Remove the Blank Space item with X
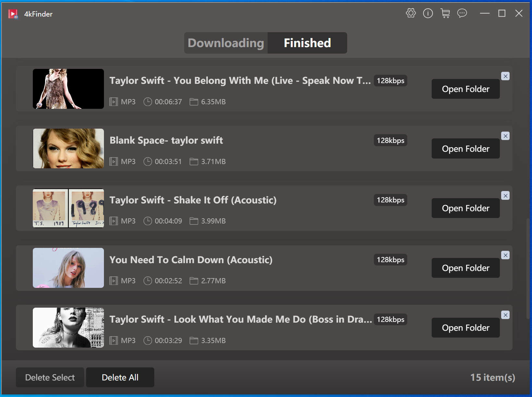The image size is (532, 397). click(x=505, y=136)
